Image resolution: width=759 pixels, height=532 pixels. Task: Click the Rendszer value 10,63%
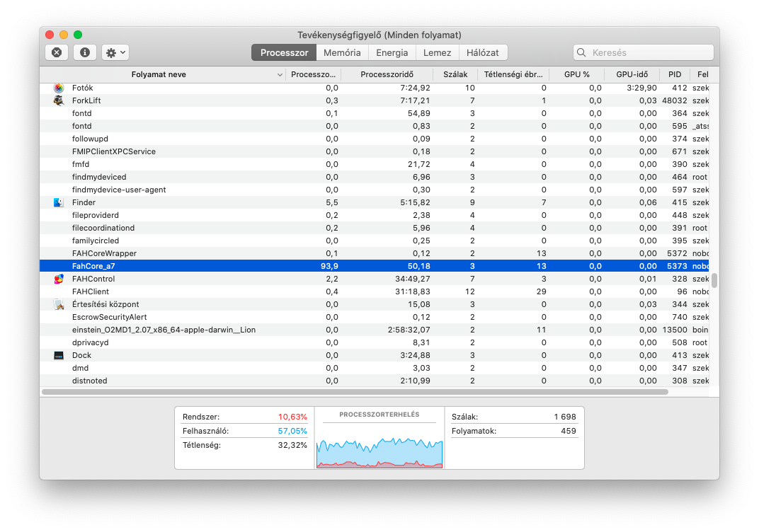point(292,417)
